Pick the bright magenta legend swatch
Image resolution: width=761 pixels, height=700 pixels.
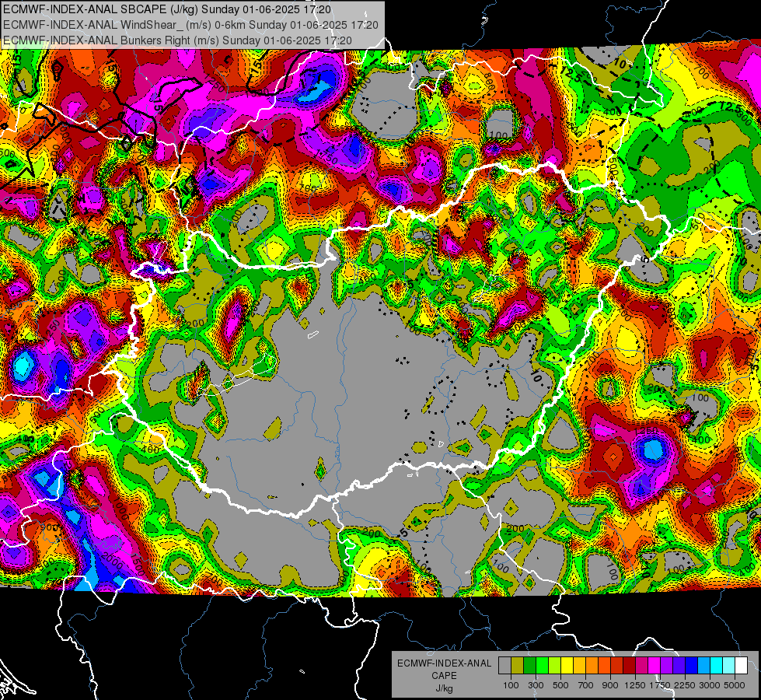click(655, 666)
